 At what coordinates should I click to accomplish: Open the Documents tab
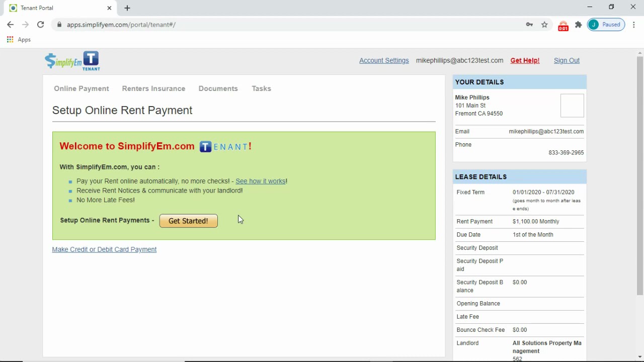coord(218,88)
